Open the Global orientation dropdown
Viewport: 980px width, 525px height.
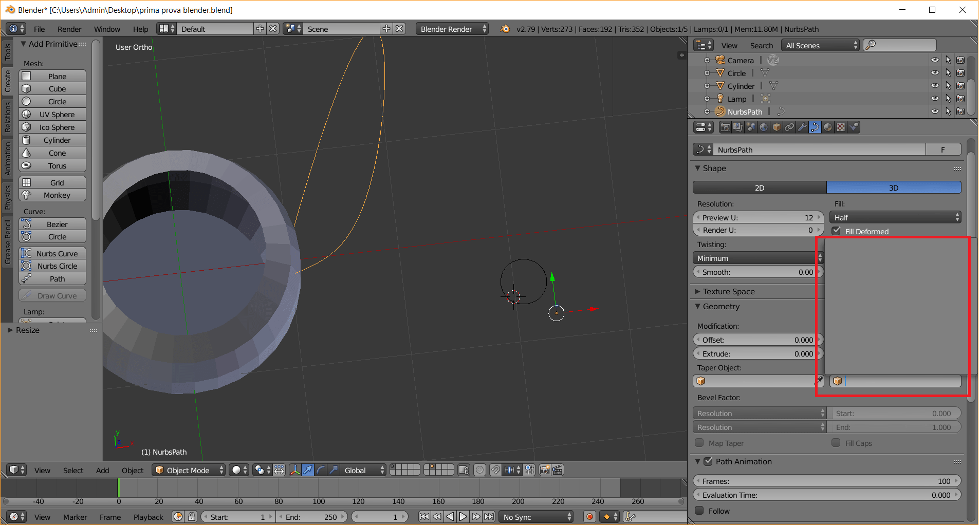(x=363, y=470)
